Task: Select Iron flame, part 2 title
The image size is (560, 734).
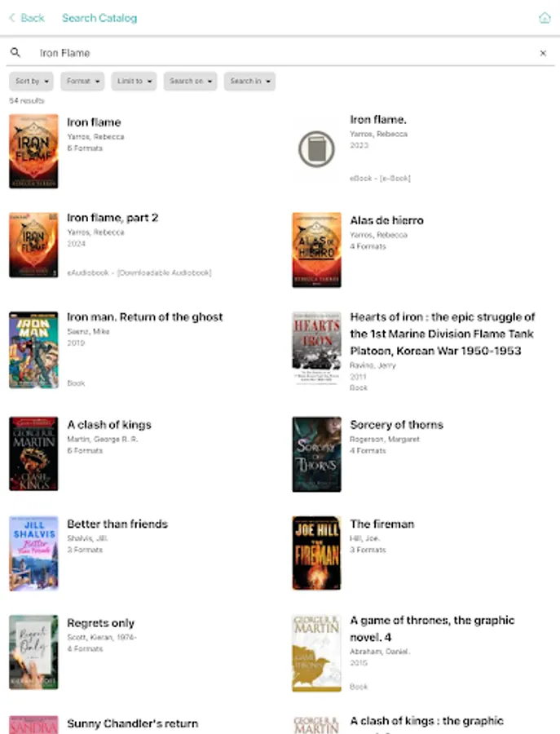Action: (x=112, y=218)
